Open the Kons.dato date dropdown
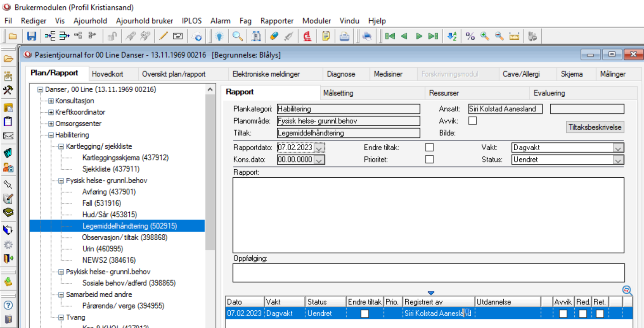The width and height of the screenshot is (644, 328). pyautogui.click(x=320, y=160)
